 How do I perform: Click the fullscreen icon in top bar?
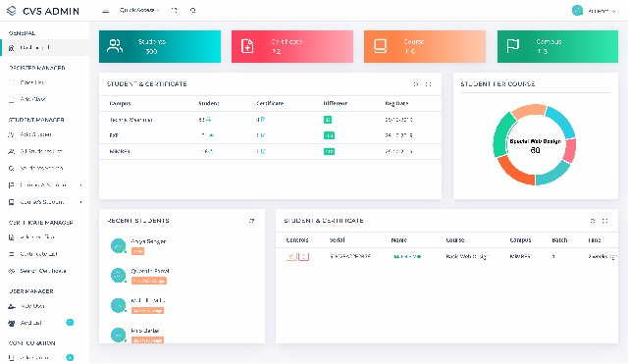pyautogui.click(x=174, y=11)
